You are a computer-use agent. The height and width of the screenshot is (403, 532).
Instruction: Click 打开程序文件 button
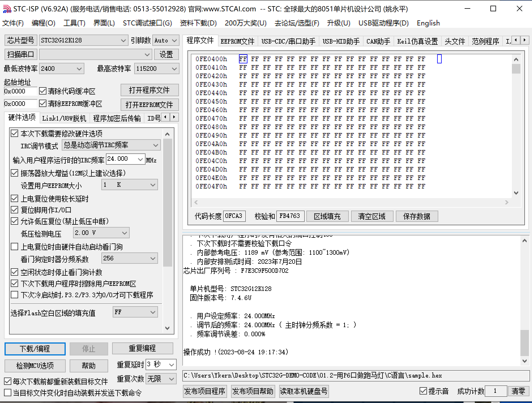[x=149, y=90]
